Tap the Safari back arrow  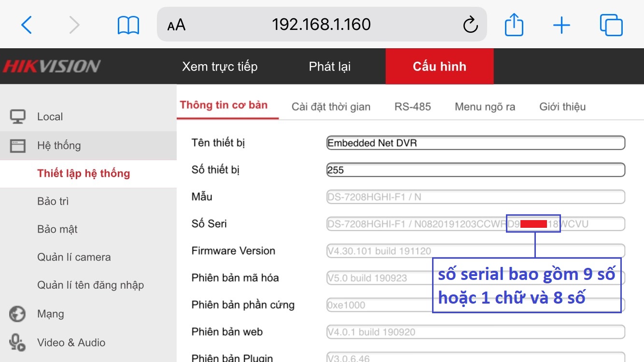pos(27,25)
